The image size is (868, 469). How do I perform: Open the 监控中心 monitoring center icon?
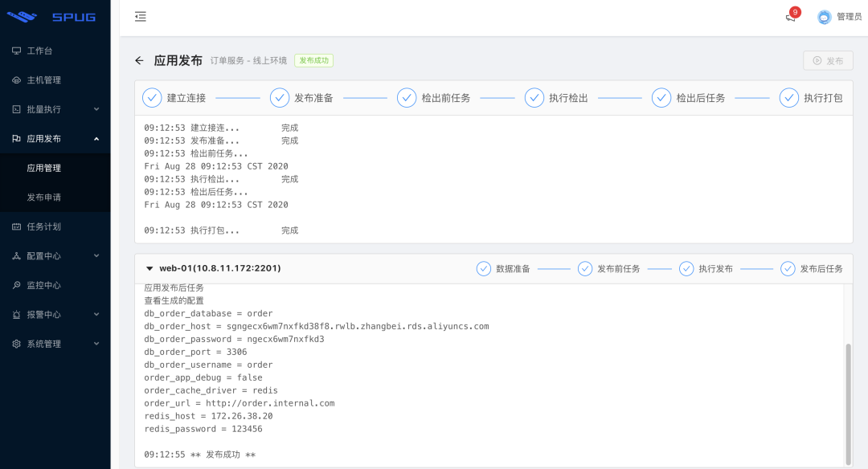[x=18, y=284]
